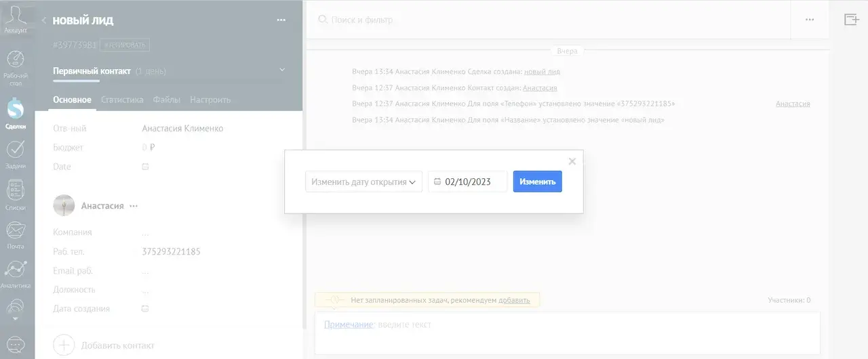Click the add-widget icon at top right
Image resolution: width=868 pixels, height=359 pixels.
click(851, 20)
